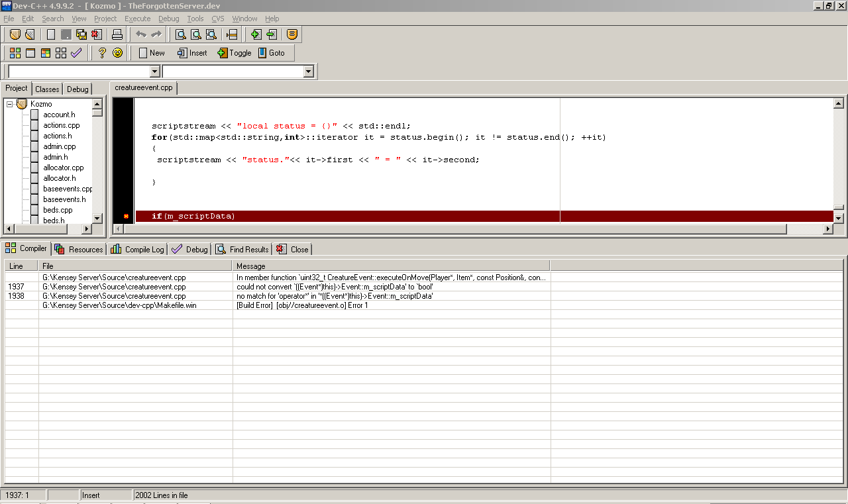Click the Save All toolbar icon

pos(81,34)
